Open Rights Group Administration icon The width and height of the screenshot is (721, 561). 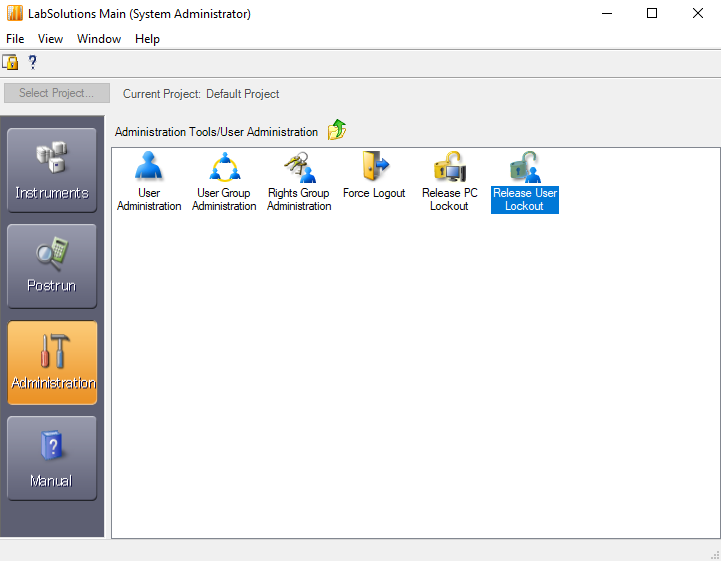[299, 181]
